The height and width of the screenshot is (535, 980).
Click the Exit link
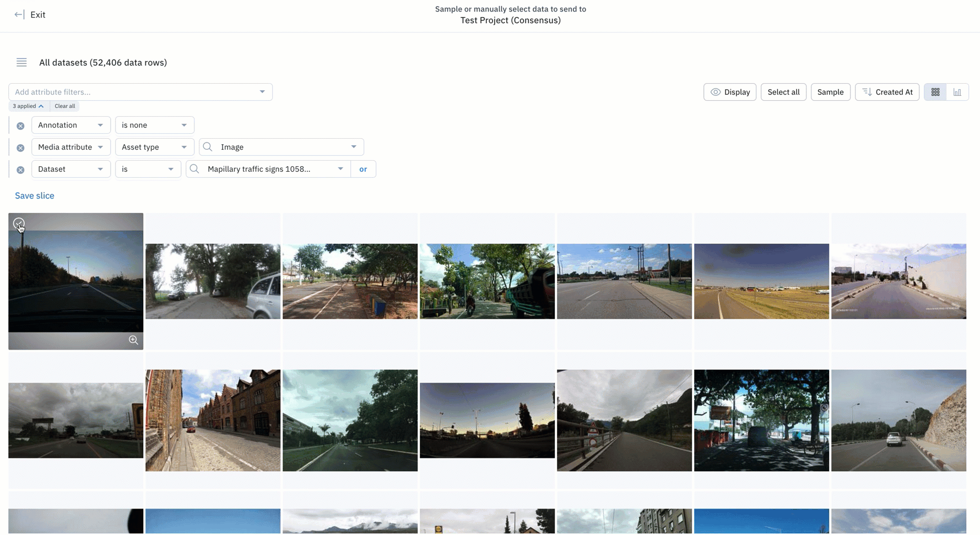[x=38, y=15]
